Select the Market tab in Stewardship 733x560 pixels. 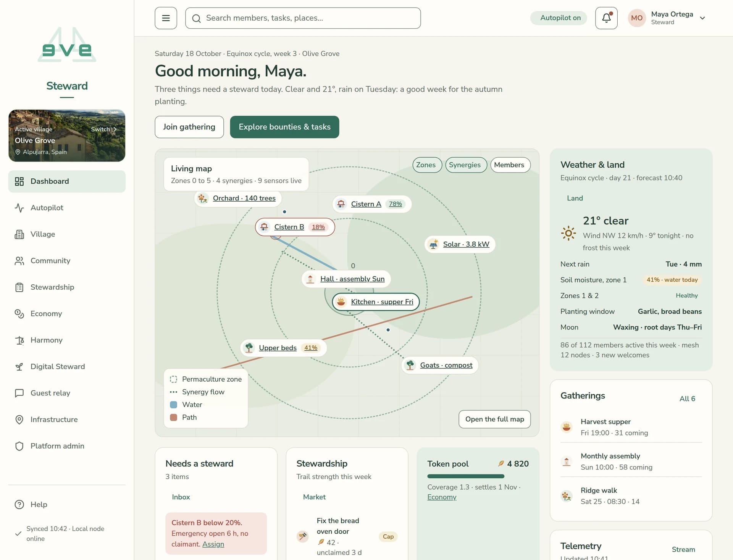click(x=314, y=497)
